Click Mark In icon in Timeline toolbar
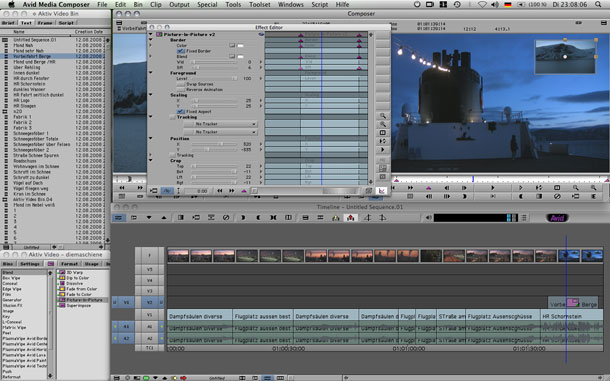610x381 pixels. click(x=243, y=218)
